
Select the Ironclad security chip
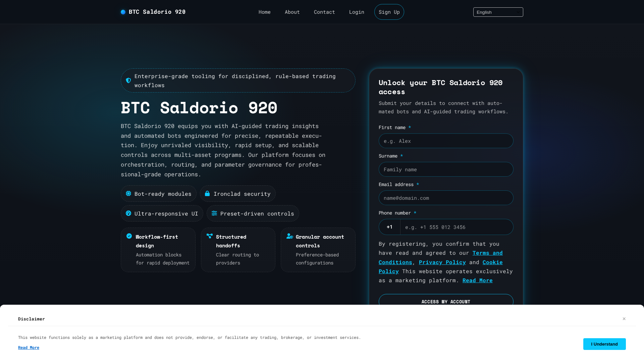(237, 194)
